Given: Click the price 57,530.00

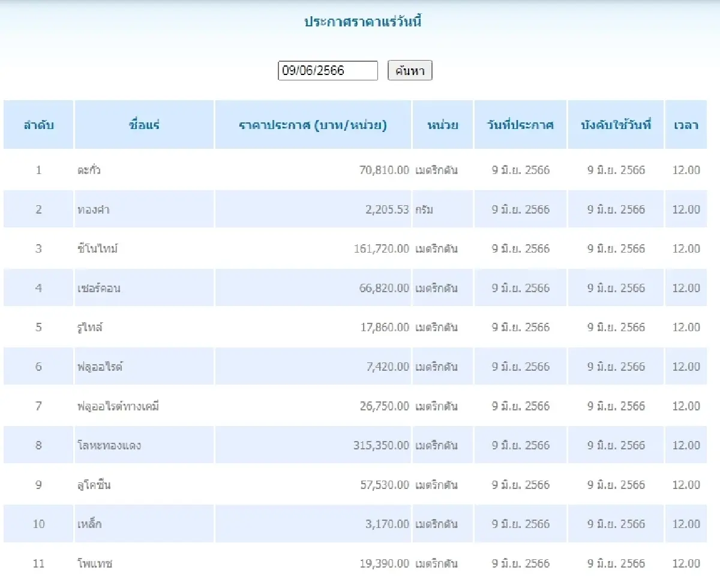Looking at the screenshot, I should coord(384,485).
